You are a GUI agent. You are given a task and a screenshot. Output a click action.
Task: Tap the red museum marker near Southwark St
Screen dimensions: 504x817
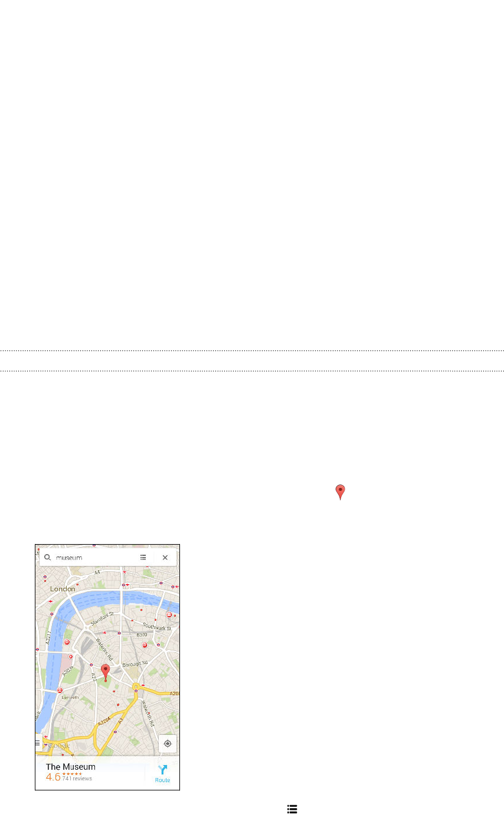[x=169, y=616]
